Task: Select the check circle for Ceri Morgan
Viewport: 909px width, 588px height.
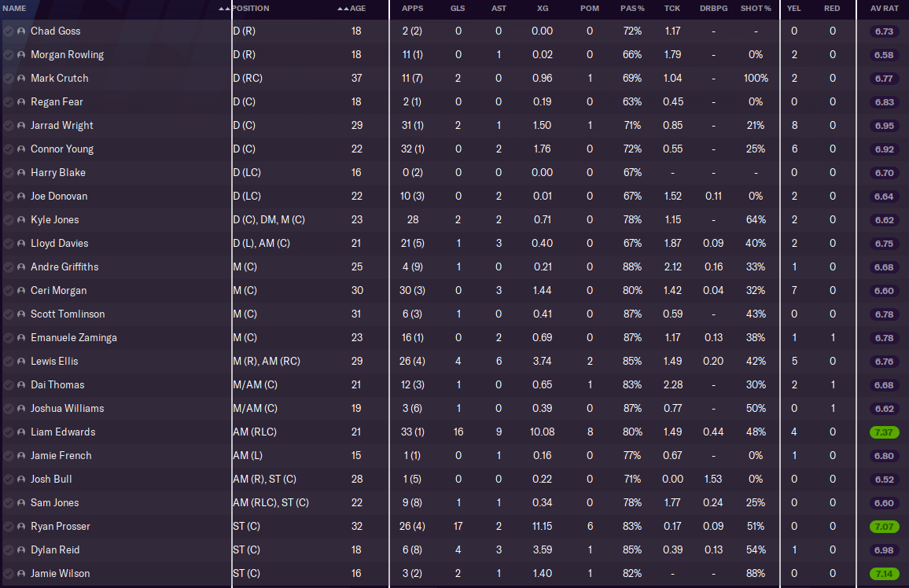Action: coord(9,291)
